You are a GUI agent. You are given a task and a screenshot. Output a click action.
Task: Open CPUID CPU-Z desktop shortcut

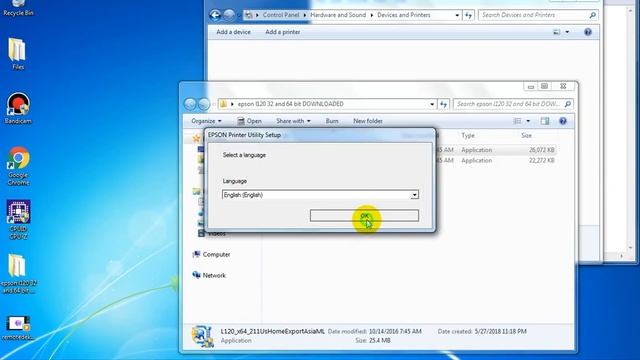point(18,219)
